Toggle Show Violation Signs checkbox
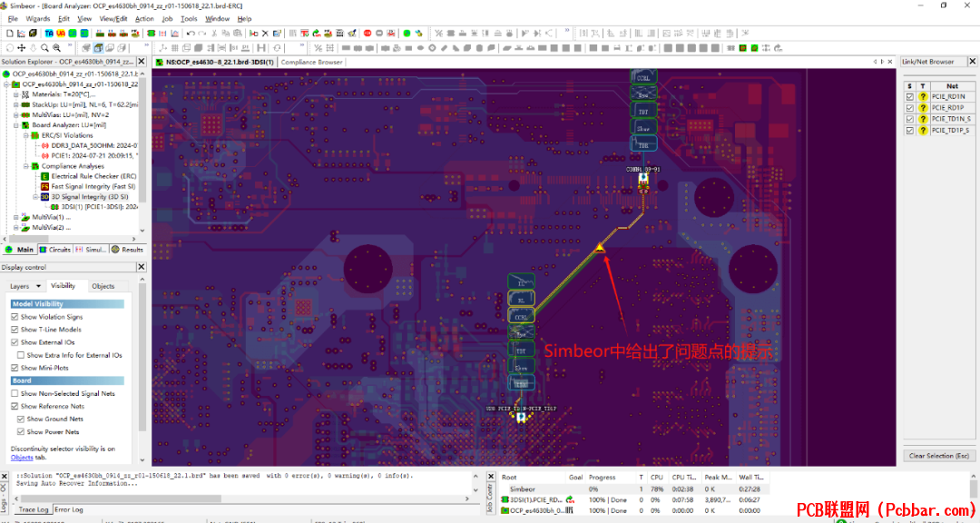 click(15, 317)
